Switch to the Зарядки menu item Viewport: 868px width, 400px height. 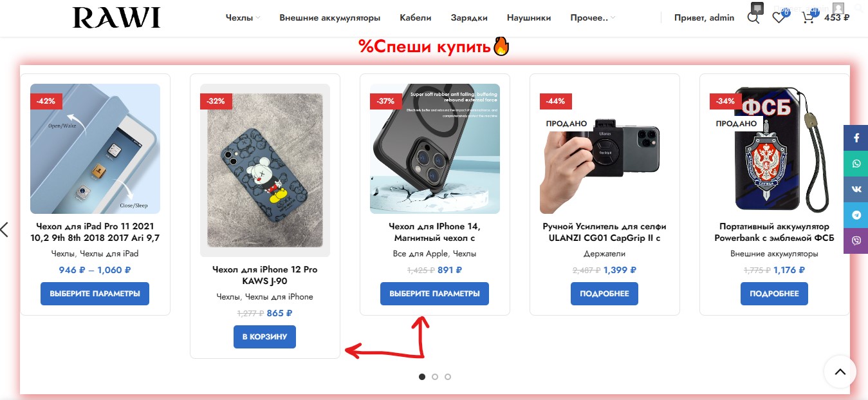[469, 18]
